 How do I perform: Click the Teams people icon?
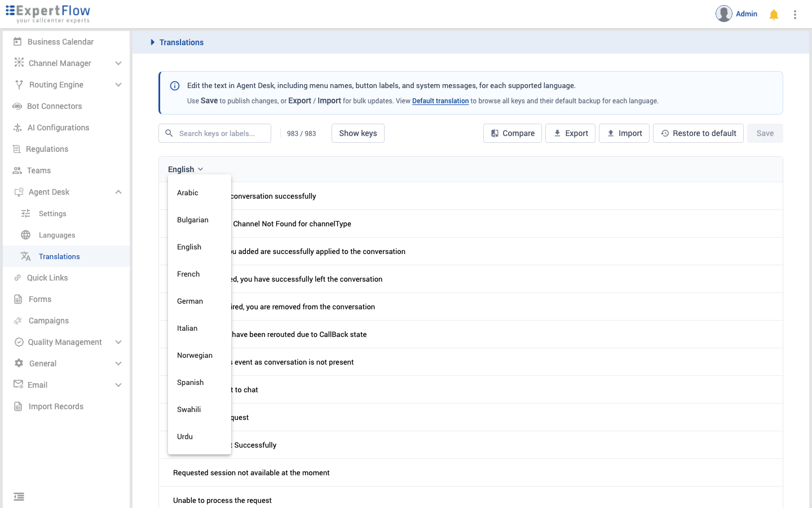[x=17, y=170]
